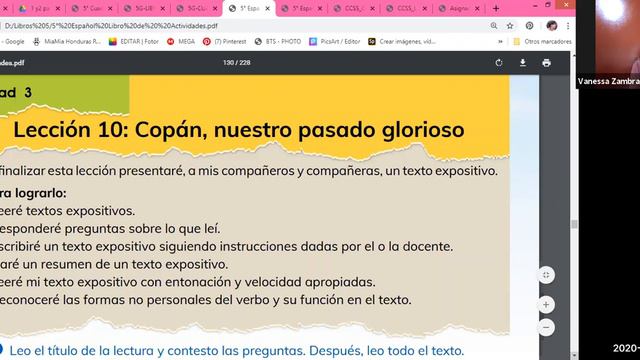The height and width of the screenshot is (360, 640).
Task: Zoom out the PDF with minus button
Action: [x=546, y=327]
